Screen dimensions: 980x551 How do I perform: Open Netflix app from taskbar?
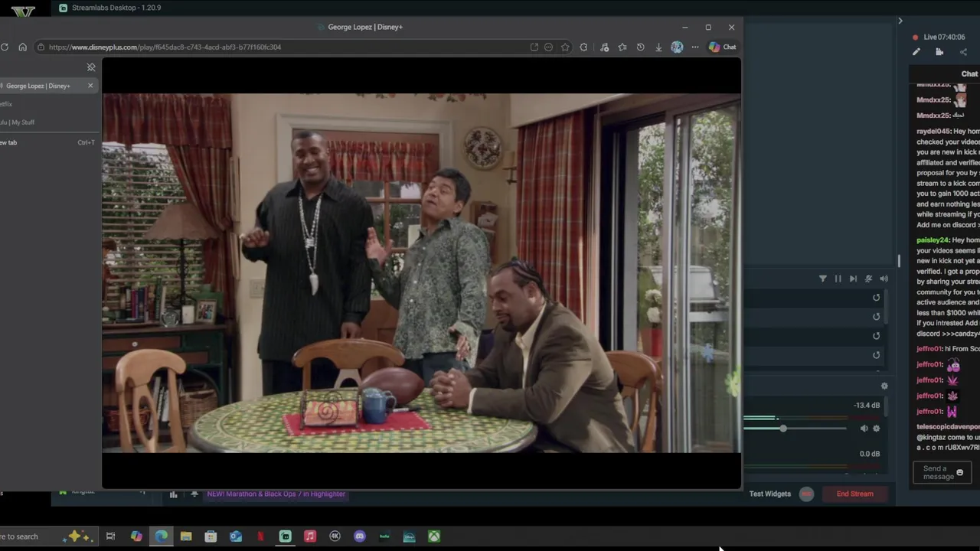tap(260, 536)
